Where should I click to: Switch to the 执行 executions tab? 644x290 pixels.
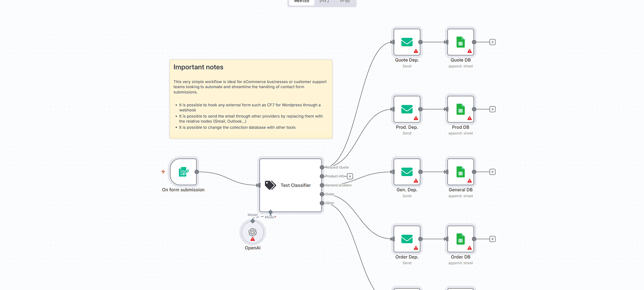coord(324,2)
